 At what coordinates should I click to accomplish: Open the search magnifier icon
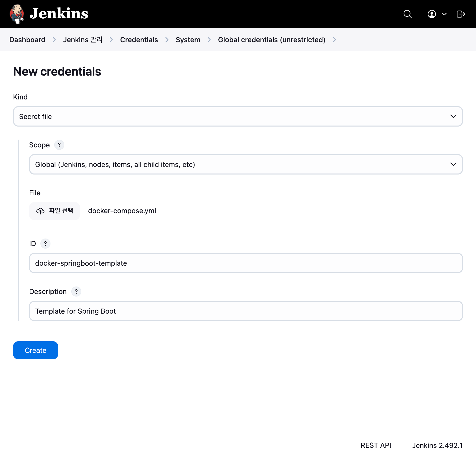[x=407, y=14]
